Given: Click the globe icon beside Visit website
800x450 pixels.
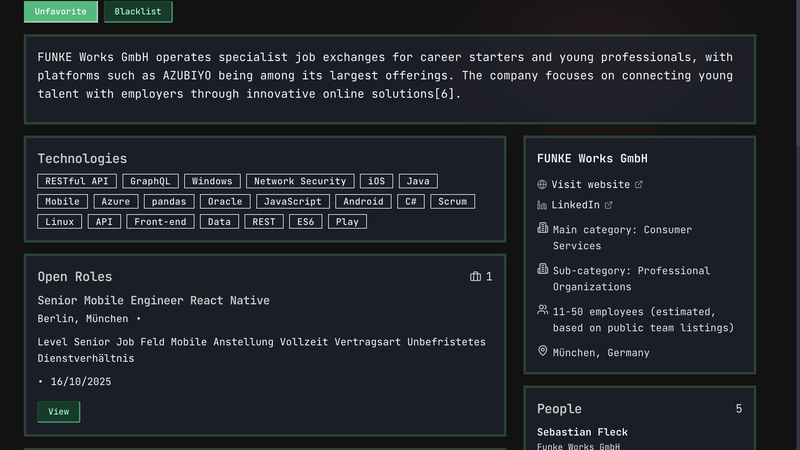Looking at the screenshot, I should click(542, 185).
